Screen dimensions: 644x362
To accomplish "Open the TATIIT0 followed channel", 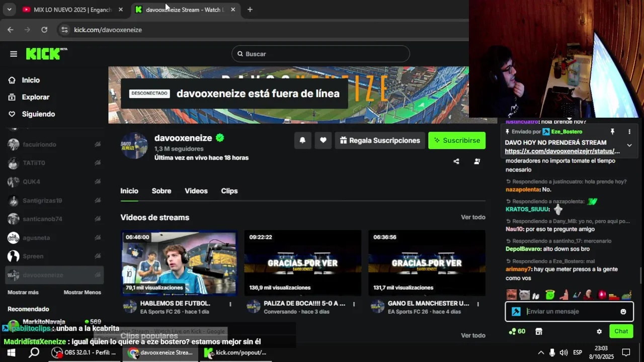I will (x=54, y=163).
